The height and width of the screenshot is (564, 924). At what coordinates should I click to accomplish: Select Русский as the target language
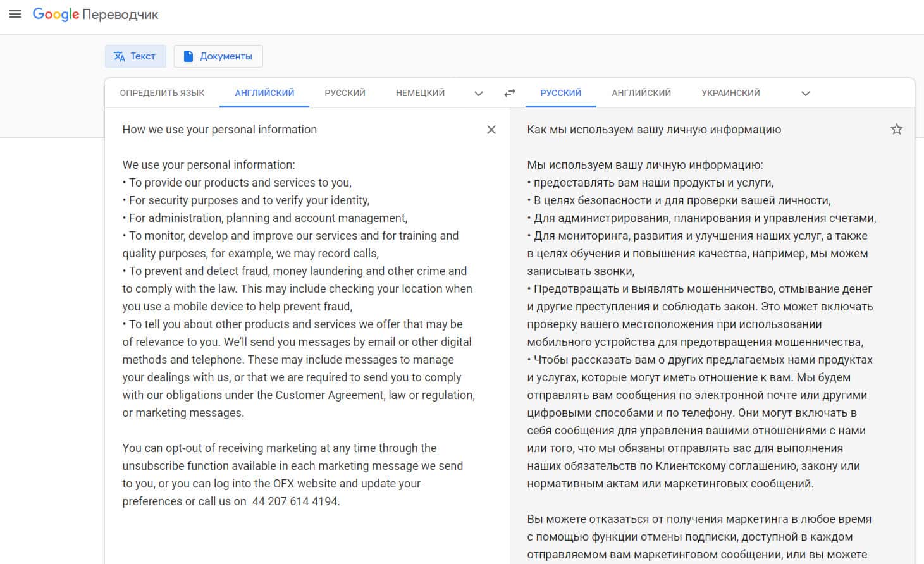tap(560, 93)
